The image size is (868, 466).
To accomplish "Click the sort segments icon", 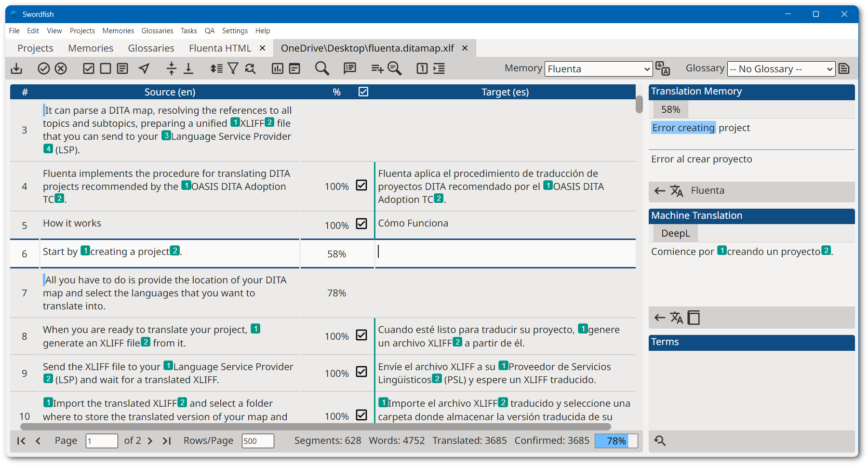I will (216, 68).
